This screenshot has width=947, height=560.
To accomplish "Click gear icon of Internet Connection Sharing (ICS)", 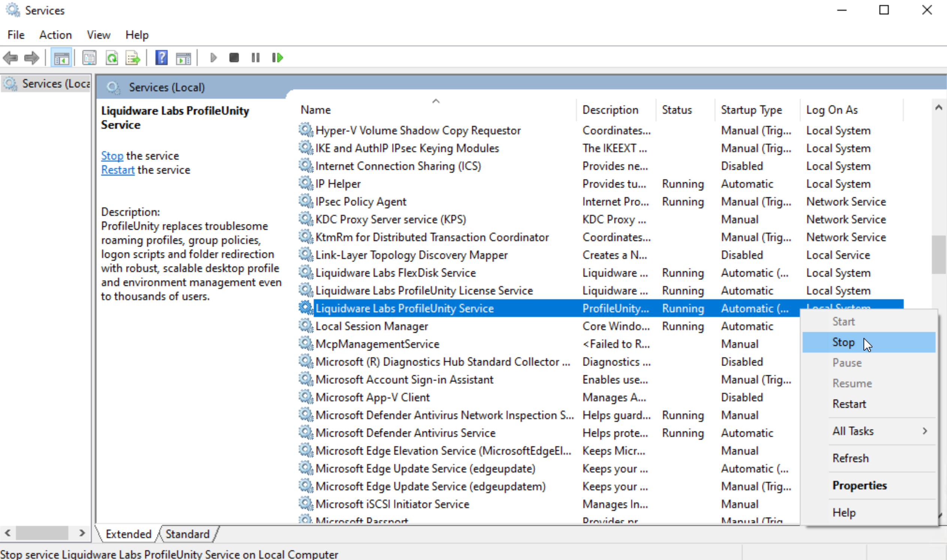I will coord(306,166).
